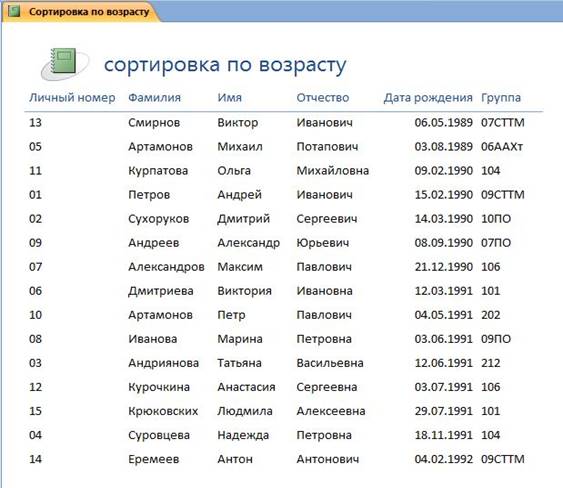Click the Дата рождения column header

tap(428, 98)
